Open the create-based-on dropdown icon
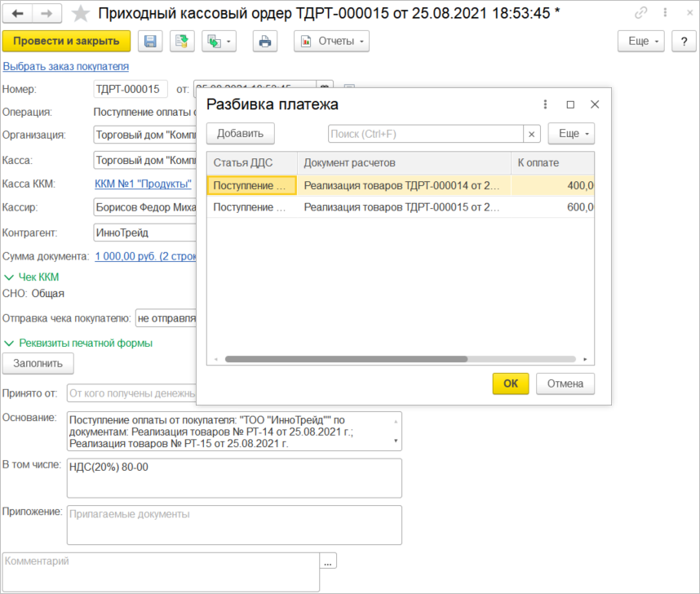Image resolution: width=700 pixels, height=594 pixels. [219, 42]
